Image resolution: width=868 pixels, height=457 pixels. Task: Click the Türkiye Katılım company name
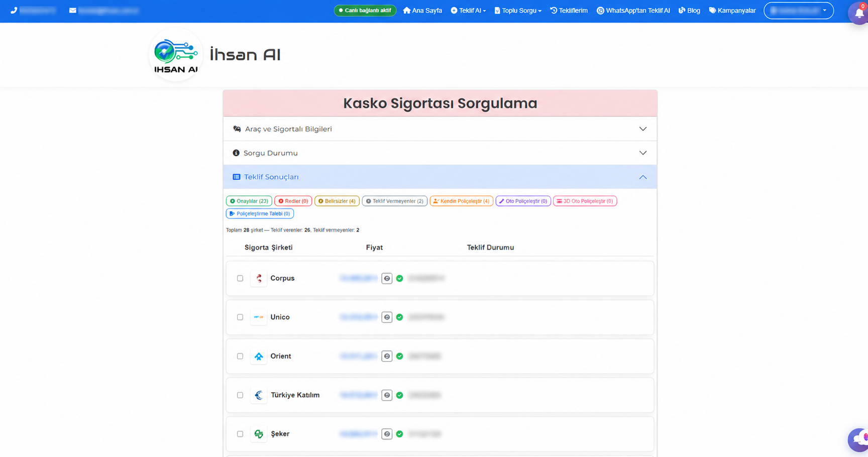point(295,395)
